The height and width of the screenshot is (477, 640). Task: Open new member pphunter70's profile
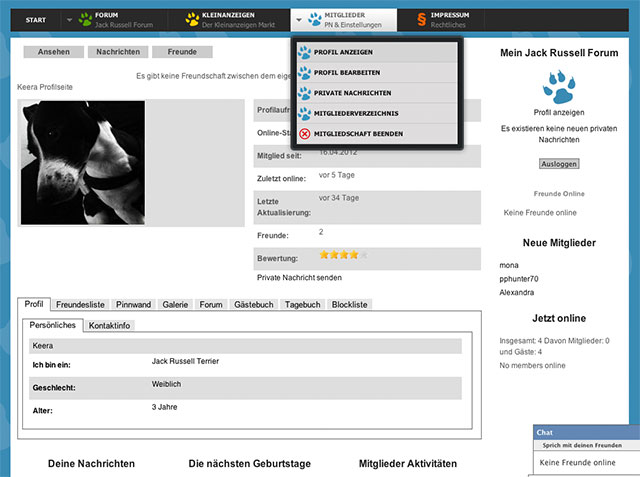point(519,279)
